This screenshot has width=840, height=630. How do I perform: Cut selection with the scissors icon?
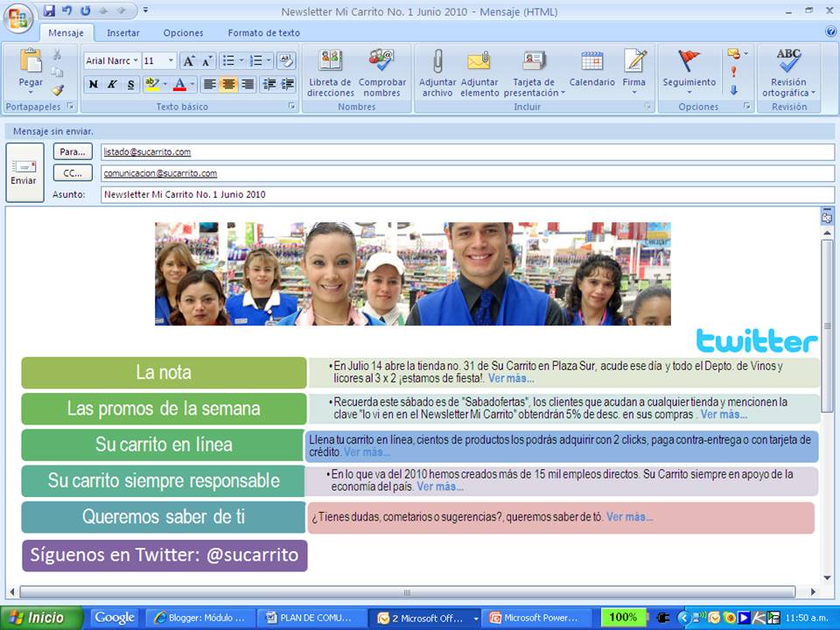click(x=57, y=54)
